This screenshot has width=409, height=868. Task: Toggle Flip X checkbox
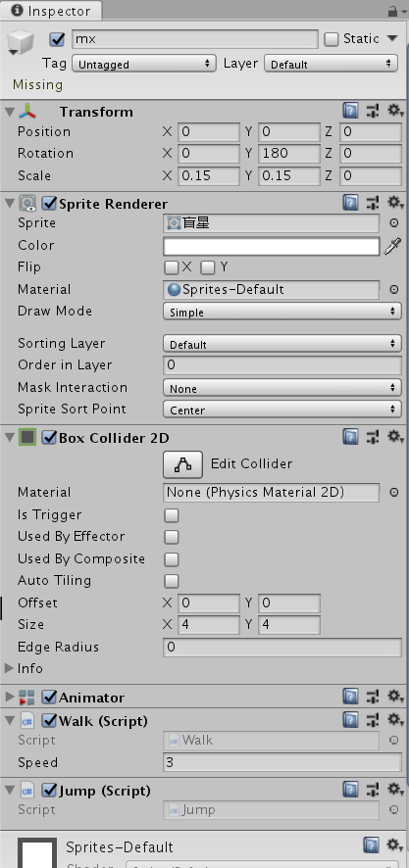tap(172, 267)
